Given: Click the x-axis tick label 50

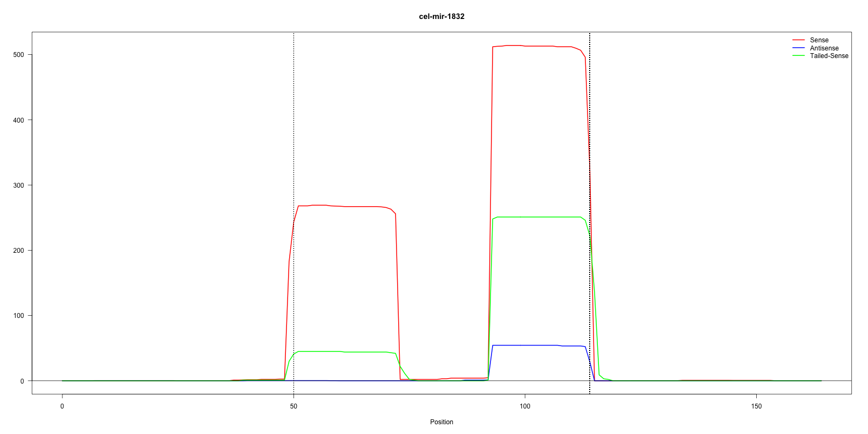Looking at the screenshot, I should [293, 406].
